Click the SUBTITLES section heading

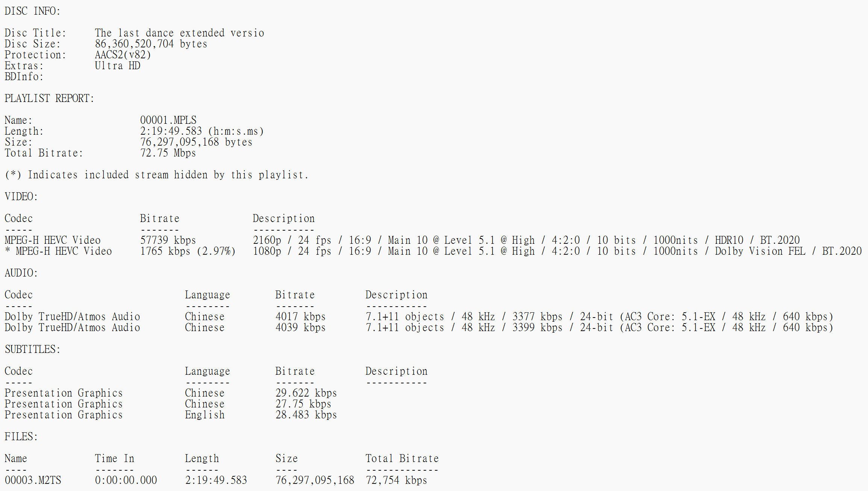click(x=32, y=349)
